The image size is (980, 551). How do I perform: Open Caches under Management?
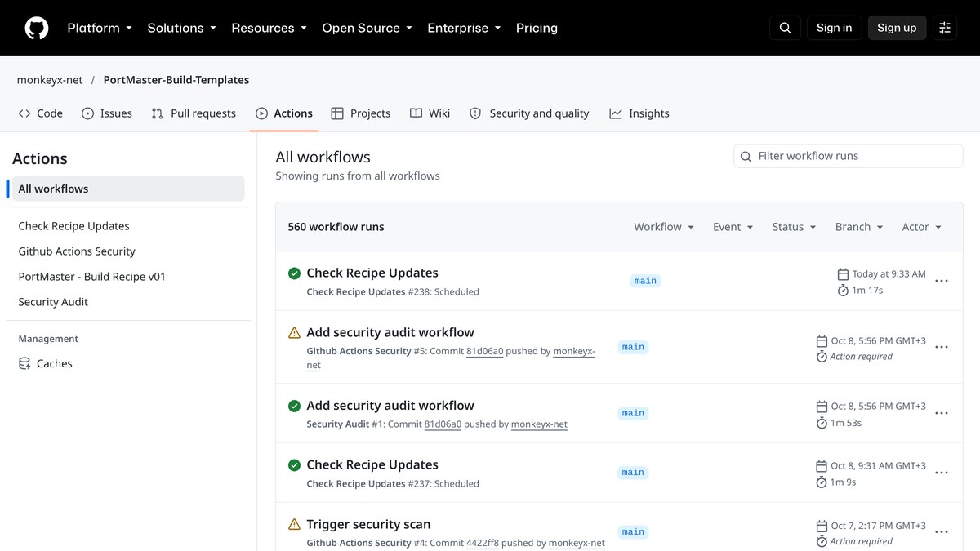point(128,363)
